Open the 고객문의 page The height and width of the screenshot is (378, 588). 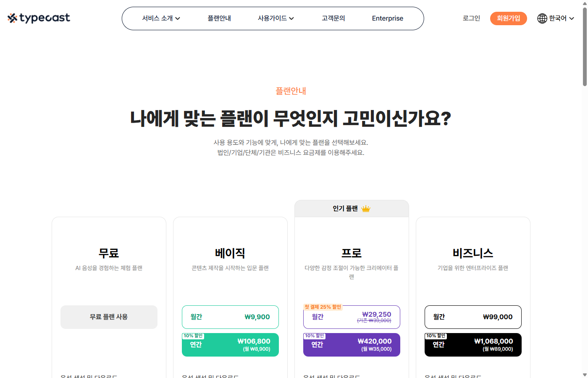pyautogui.click(x=333, y=18)
